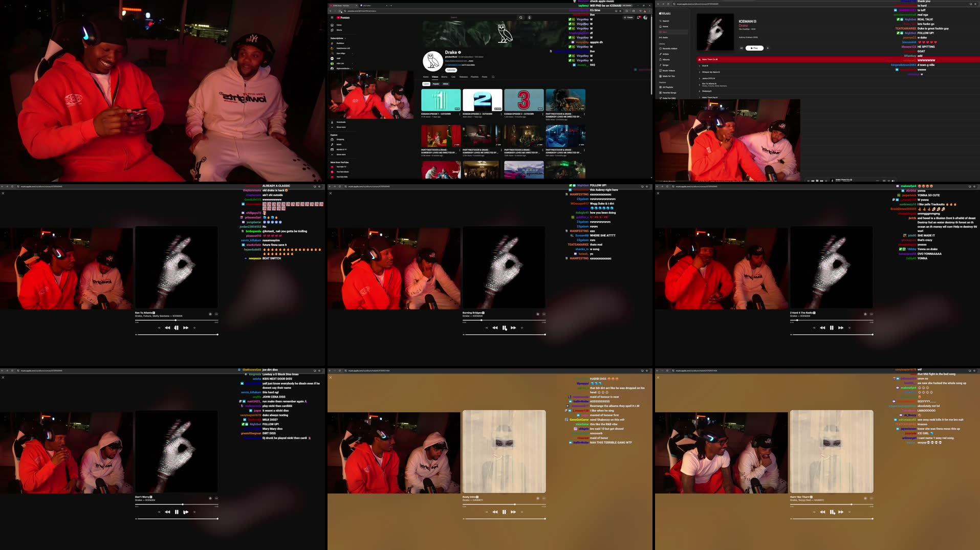Image resolution: width=980 pixels, height=550 pixels.
Task: Search within Drake's channel using tab magnifier
Action: pos(493,77)
